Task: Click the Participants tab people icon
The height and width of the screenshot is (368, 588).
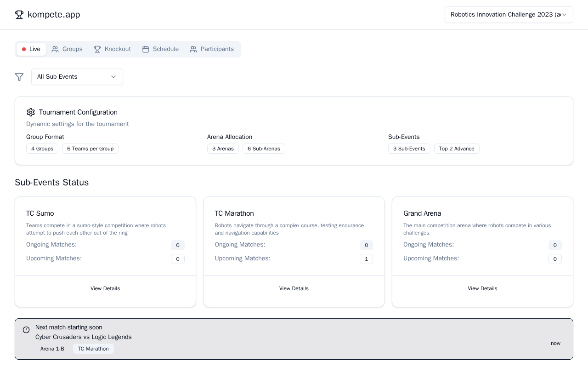Action: point(193,49)
